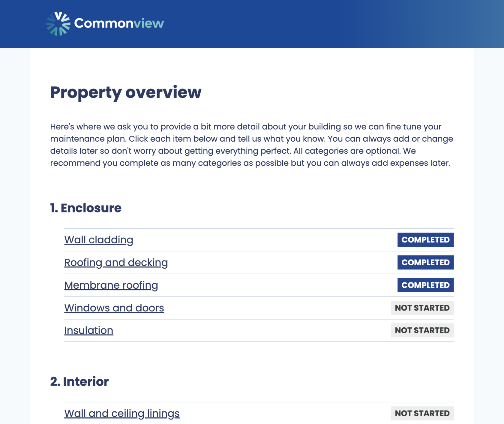The height and width of the screenshot is (424, 504).
Task: Click the Commonview starburst logo icon
Action: point(58,24)
